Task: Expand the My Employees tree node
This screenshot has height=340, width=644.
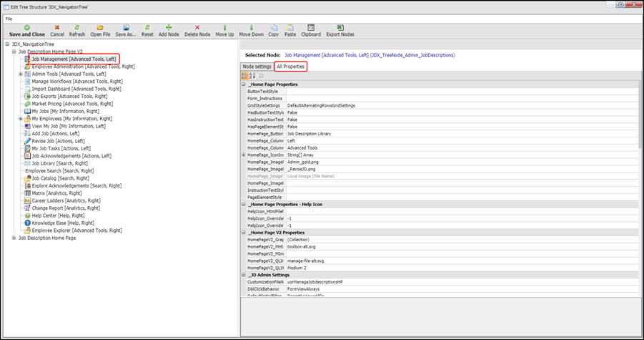Action: click(21, 119)
